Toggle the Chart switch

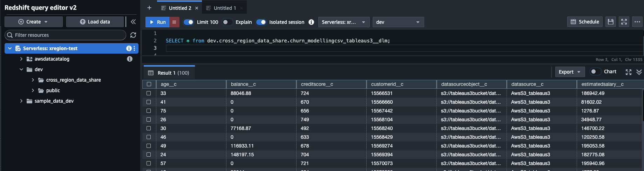[595, 71]
